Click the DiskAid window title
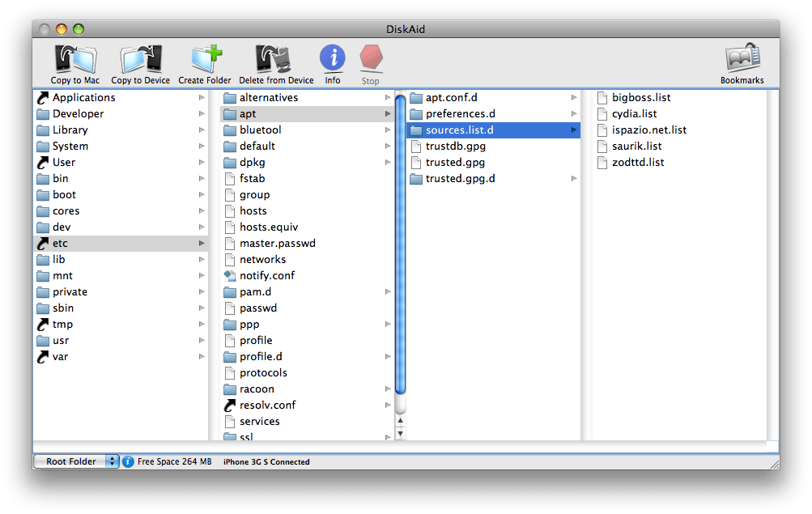 point(406,29)
